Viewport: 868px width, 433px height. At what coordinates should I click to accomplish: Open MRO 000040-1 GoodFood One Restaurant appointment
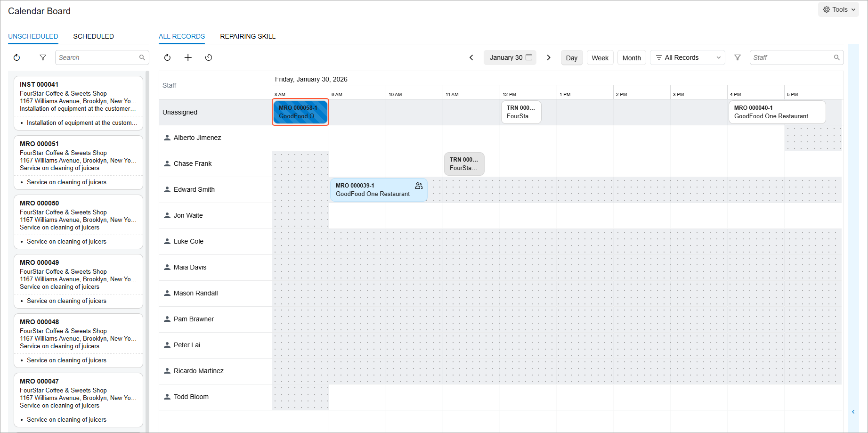point(777,112)
